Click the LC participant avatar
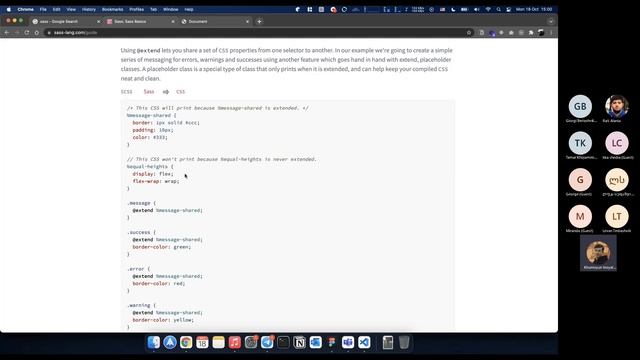The width and height of the screenshot is (640, 360). tap(617, 143)
